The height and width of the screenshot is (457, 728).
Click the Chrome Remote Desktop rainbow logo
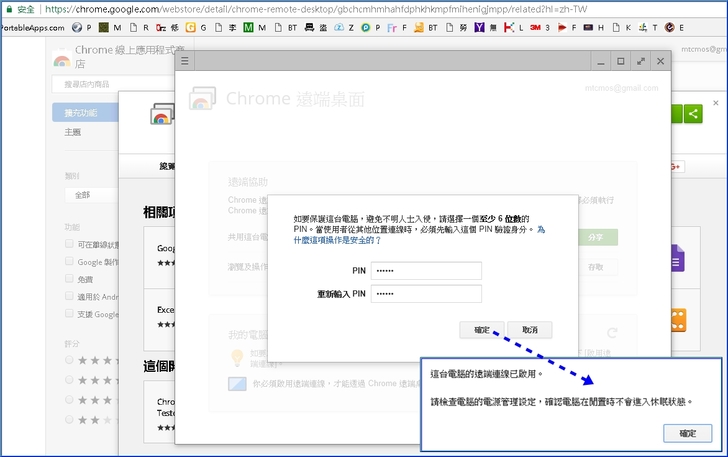pyautogui.click(x=203, y=99)
